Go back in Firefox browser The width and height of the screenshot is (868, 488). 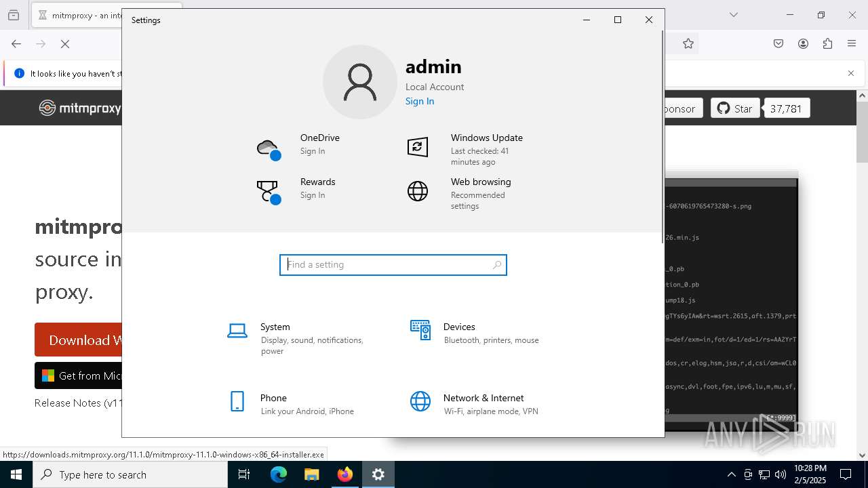tap(16, 44)
